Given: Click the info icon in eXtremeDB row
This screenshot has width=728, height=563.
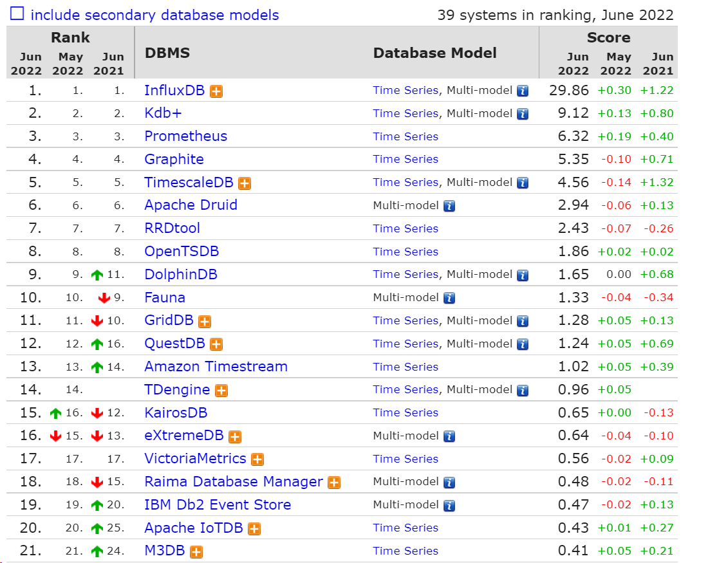Looking at the screenshot, I should pyautogui.click(x=449, y=436).
